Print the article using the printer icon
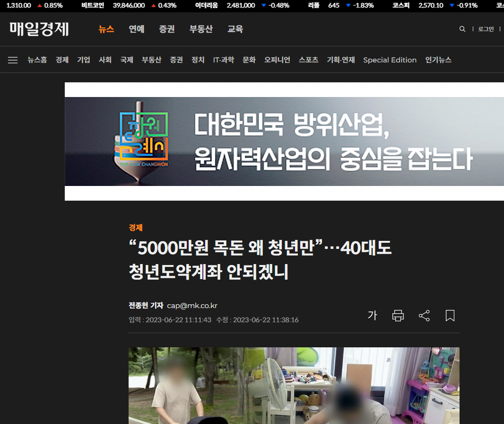 point(398,315)
